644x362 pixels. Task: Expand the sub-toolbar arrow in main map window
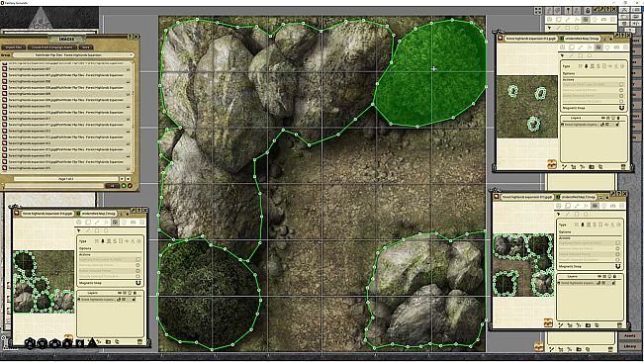click(x=550, y=28)
